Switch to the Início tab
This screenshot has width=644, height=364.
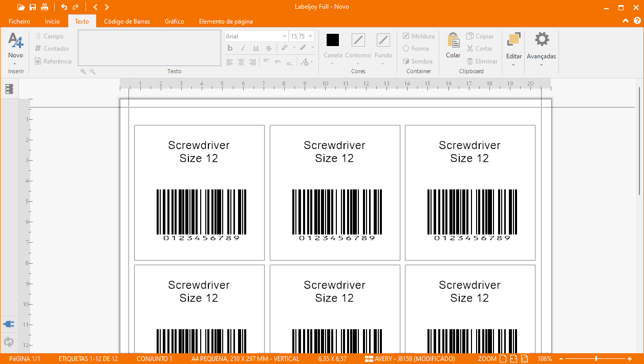pos(52,22)
